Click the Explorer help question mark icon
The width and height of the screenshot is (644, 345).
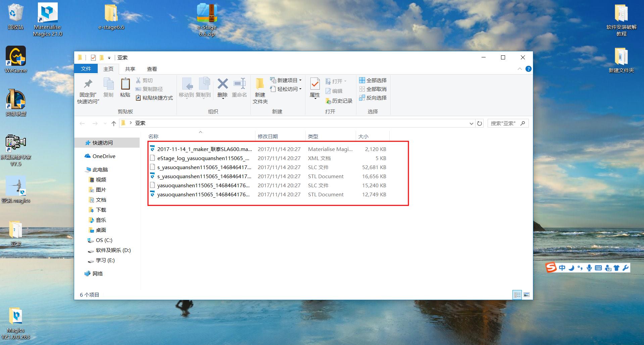coord(528,69)
